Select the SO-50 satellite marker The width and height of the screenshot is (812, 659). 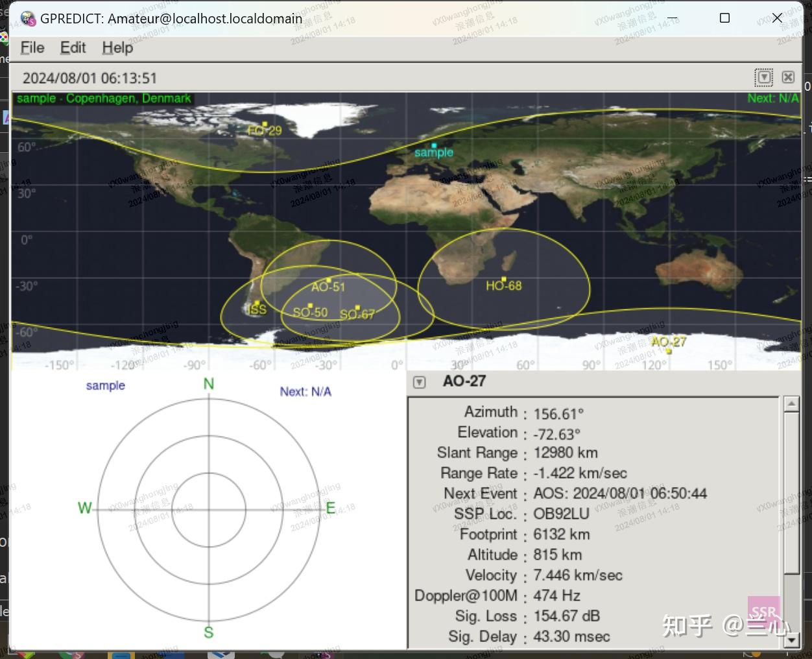[x=311, y=305]
